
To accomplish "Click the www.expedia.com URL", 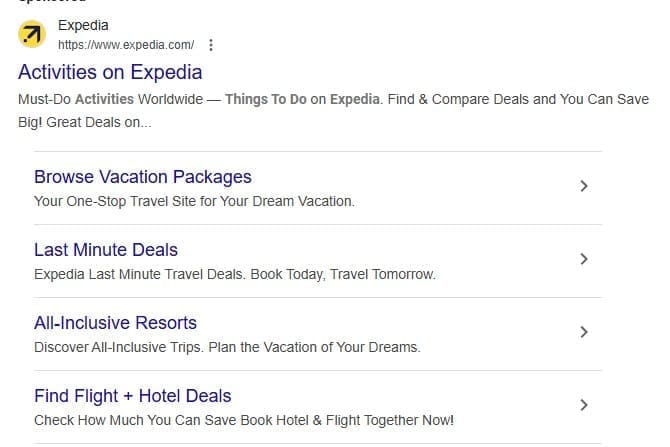I will tap(126, 45).
